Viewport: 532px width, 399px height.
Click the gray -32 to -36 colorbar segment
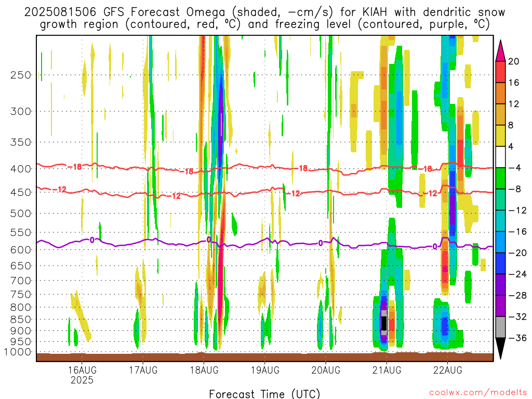click(500, 327)
